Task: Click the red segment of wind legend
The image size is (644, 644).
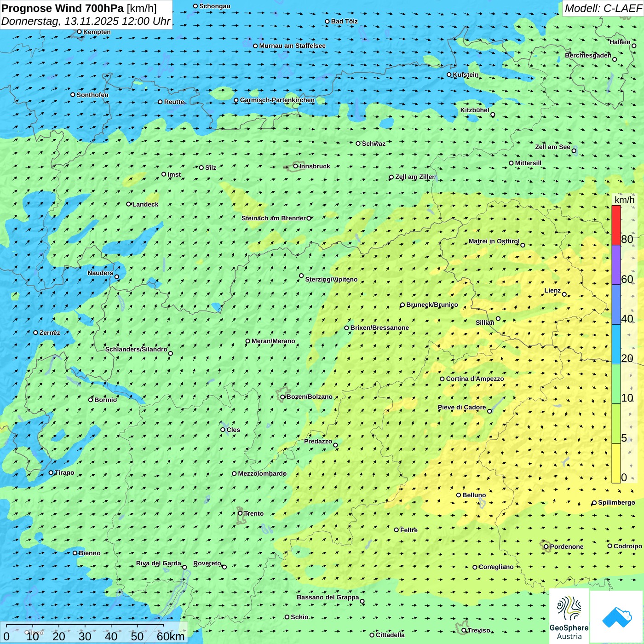Action: click(x=616, y=225)
